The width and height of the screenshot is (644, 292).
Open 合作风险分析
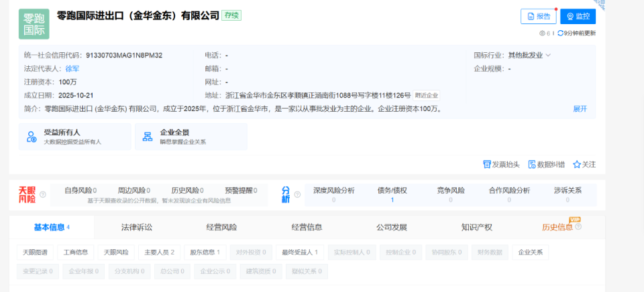point(509,195)
